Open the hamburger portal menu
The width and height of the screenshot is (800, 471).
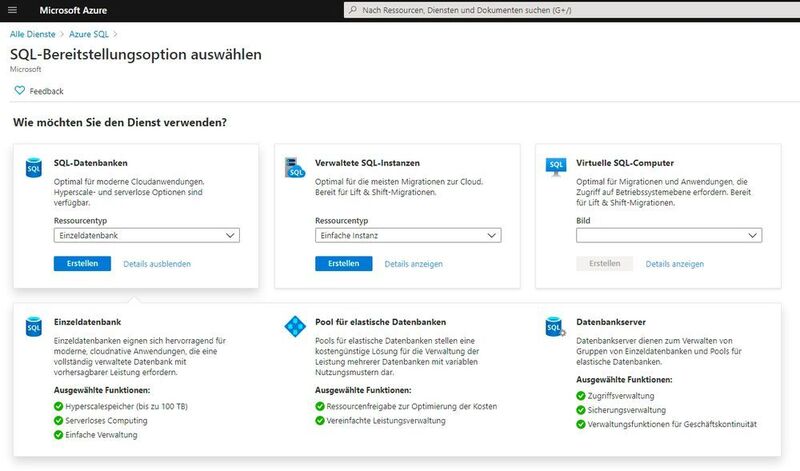click(13, 10)
